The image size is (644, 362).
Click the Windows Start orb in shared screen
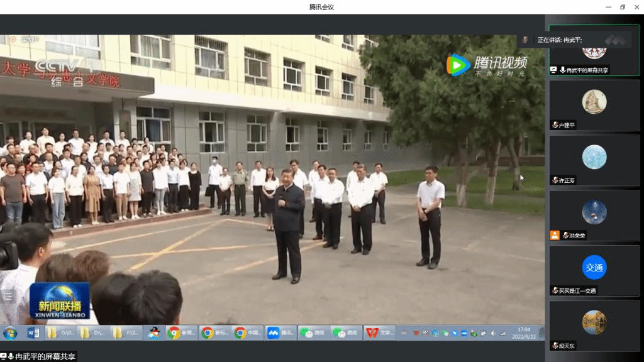pos(10,333)
